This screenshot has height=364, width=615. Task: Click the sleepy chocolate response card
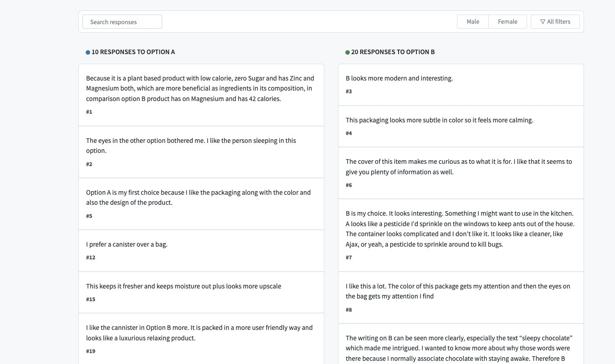pyautogui.click(x=460, y=348)
